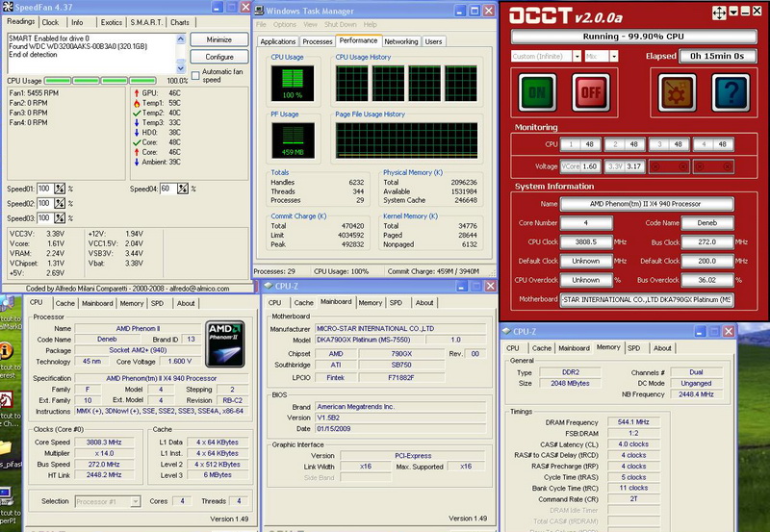Adjust the Speed03 spinner arrows in SpeedFan
The image size is (770, 532).
[60, 218]
